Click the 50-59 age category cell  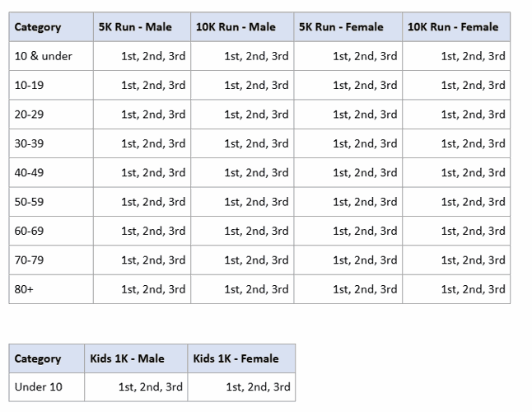pos(33,202)
